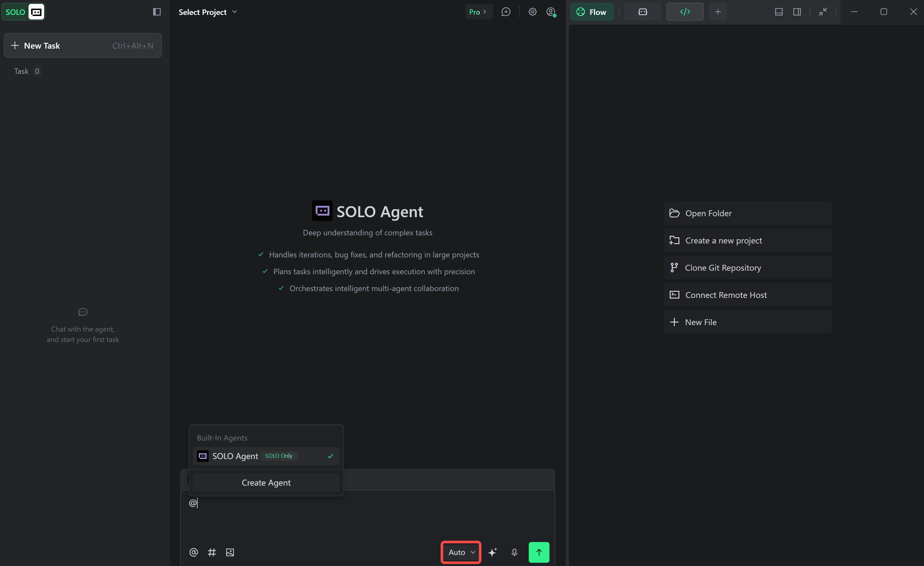
Task: Switch to the Flow tab
Action: click(x=592, y=12)
